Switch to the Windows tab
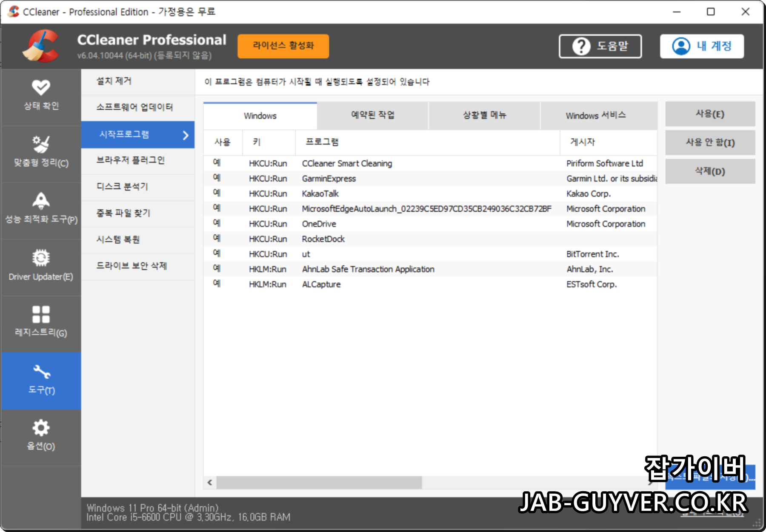 tap(260, 116)
